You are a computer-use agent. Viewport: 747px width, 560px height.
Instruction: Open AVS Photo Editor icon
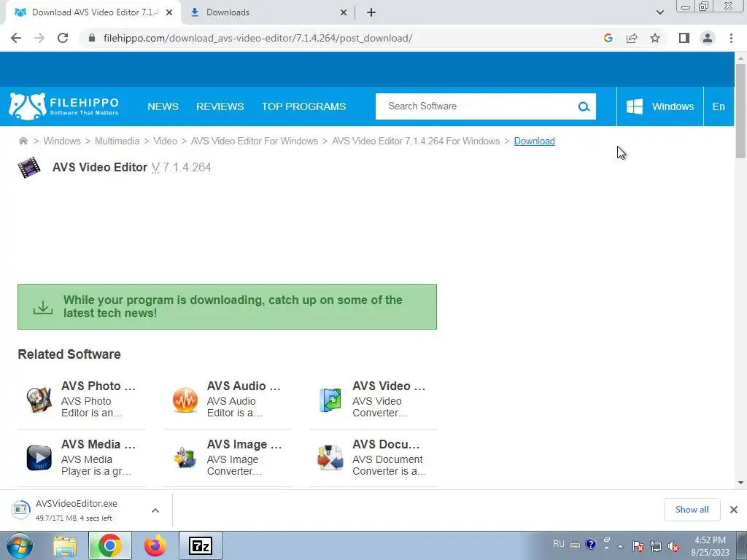[x=39, y=400]
